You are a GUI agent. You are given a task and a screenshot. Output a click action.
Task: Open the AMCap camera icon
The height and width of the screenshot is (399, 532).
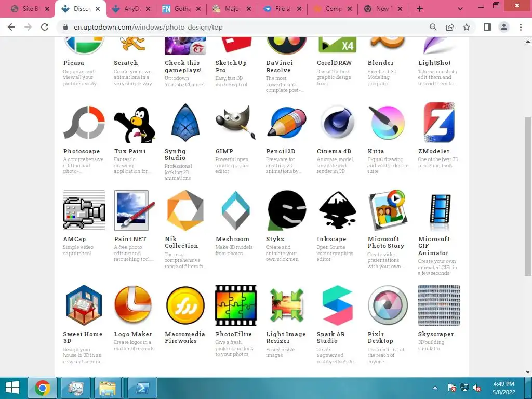[84, 210]
